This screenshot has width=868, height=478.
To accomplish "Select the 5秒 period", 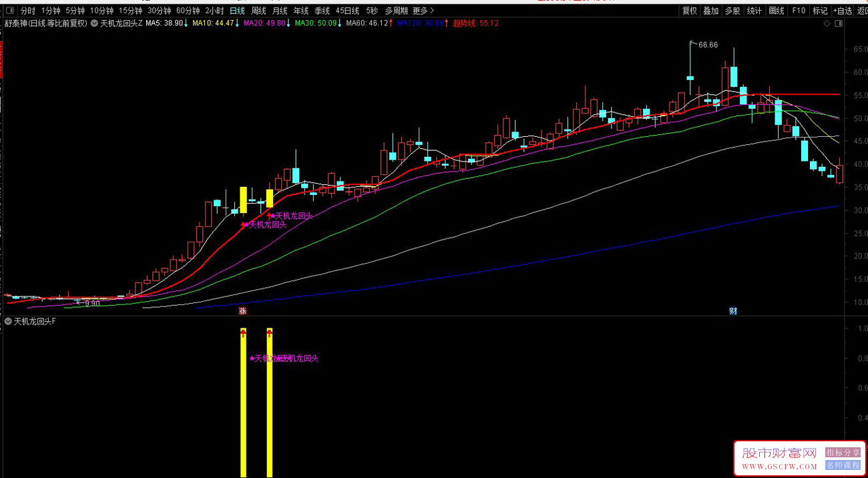I will (x=372, y=11).
